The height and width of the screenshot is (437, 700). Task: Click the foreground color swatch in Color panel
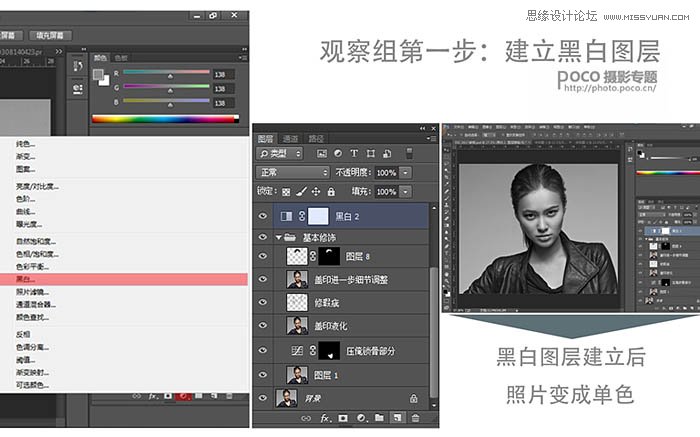(x=98, y=75)
